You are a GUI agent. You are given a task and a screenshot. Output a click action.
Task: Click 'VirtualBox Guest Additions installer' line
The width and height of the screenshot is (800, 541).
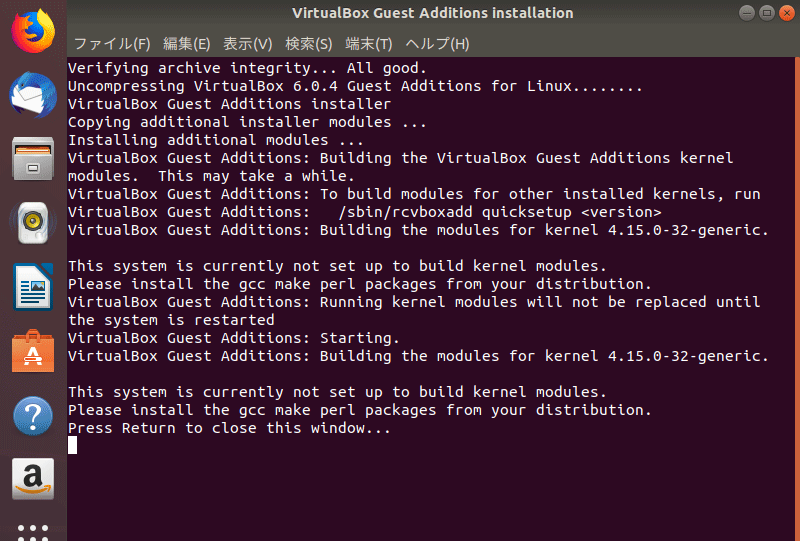point(230,104)
